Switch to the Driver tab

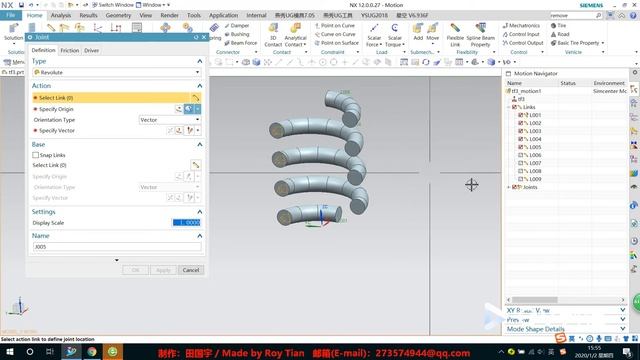tap(91, 51)
